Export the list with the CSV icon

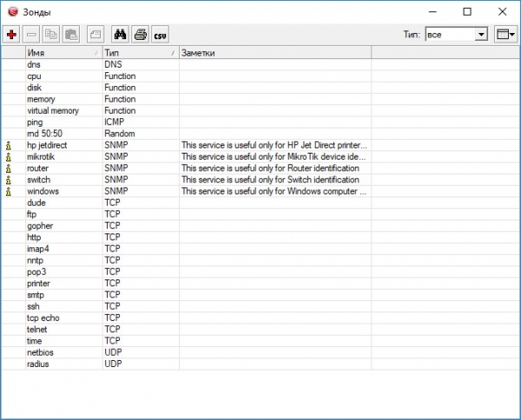[160, 34]
